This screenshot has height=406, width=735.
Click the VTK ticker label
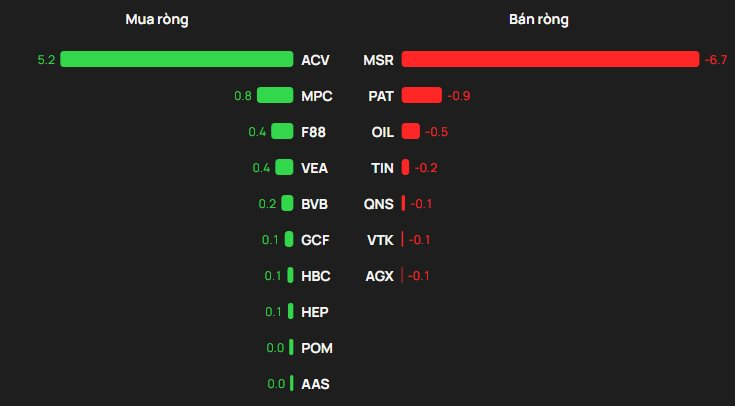tap(381, 240)
